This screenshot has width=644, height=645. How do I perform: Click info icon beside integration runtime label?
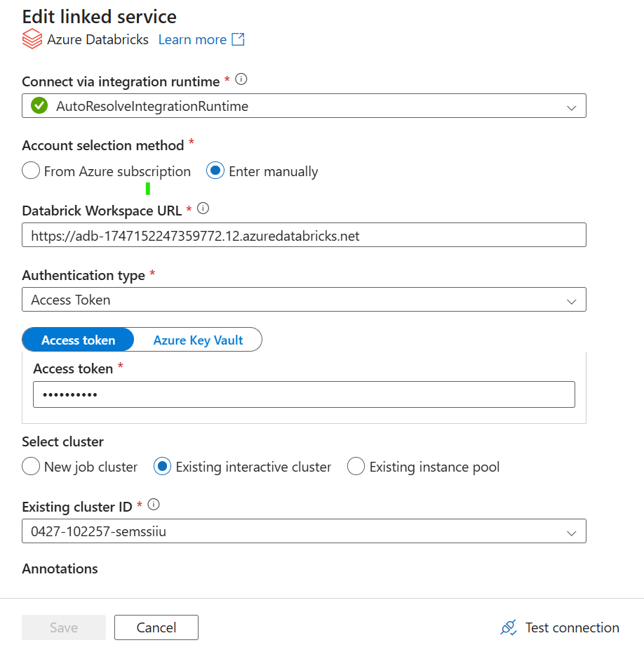click(241, 80)
